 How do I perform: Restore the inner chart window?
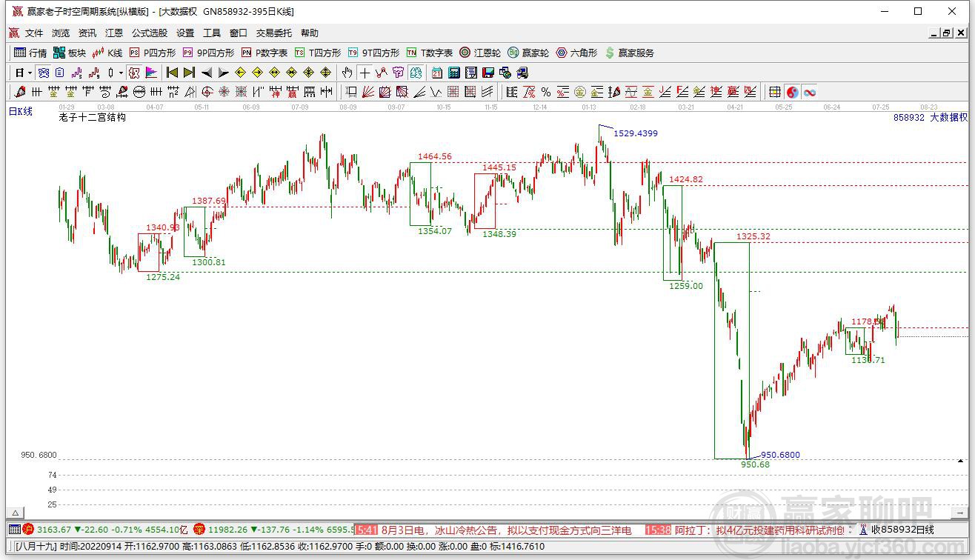click(x=947, y=33)
